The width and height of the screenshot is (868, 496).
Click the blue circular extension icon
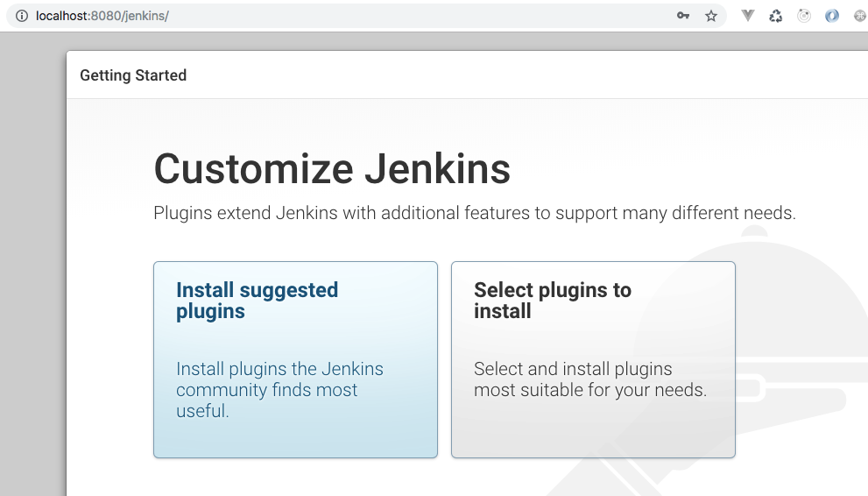click(x=831, y=16)
